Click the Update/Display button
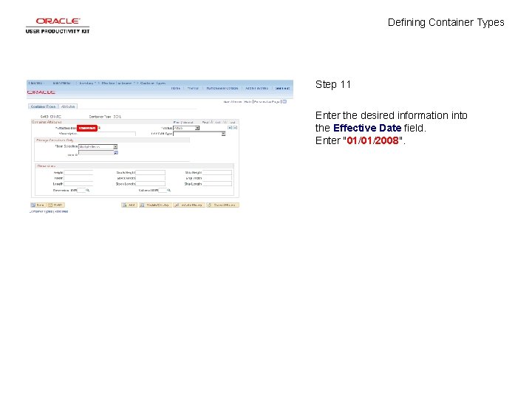532x399 pixels. (x=155, y=205)
